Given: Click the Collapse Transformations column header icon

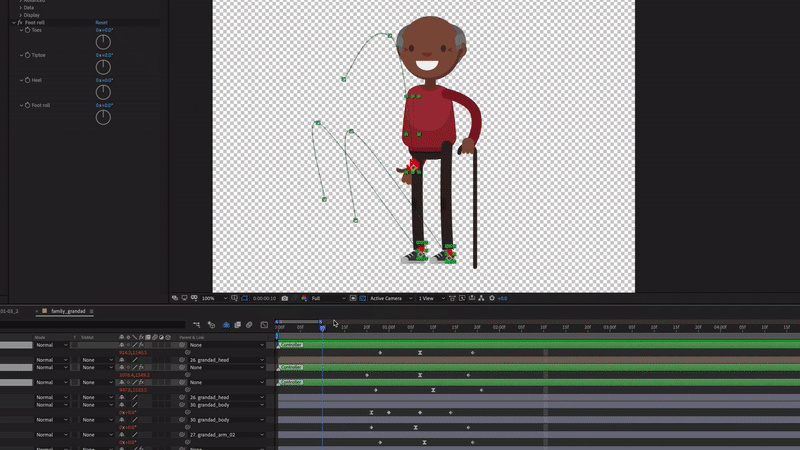Looking at the screenshot, I should (x=128, y=337).
